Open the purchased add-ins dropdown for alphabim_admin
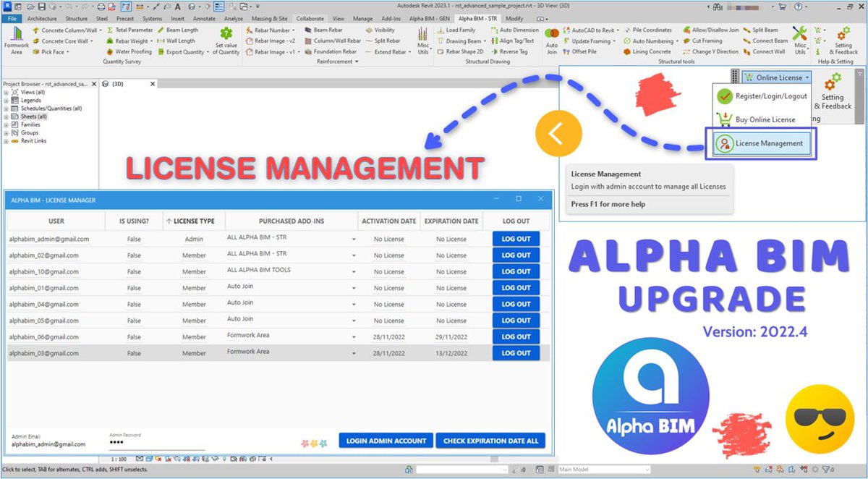Image resolution: width=868 pixels, height=479 pixels. [354, 238]
